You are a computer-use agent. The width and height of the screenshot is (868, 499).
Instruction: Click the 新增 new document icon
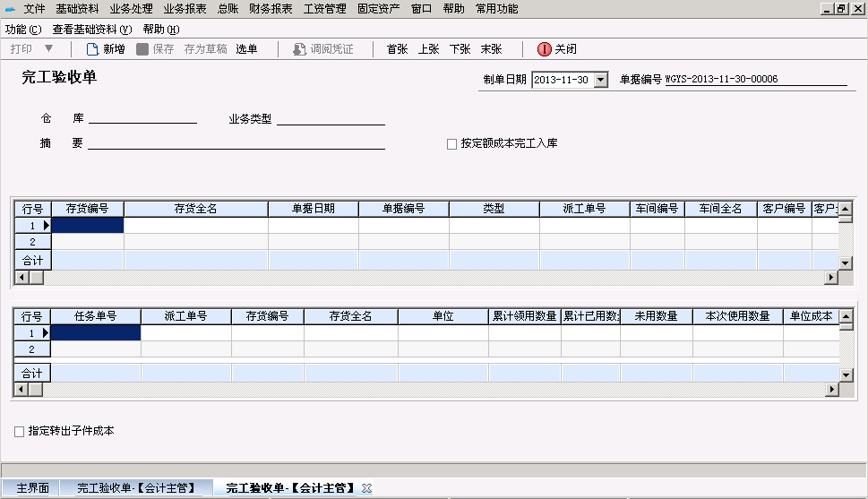[x=91, y=49]
